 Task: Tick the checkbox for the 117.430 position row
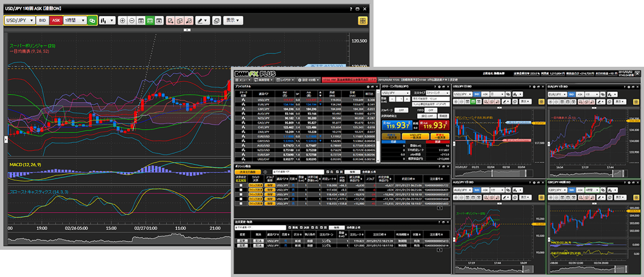(x=241, y=190)
